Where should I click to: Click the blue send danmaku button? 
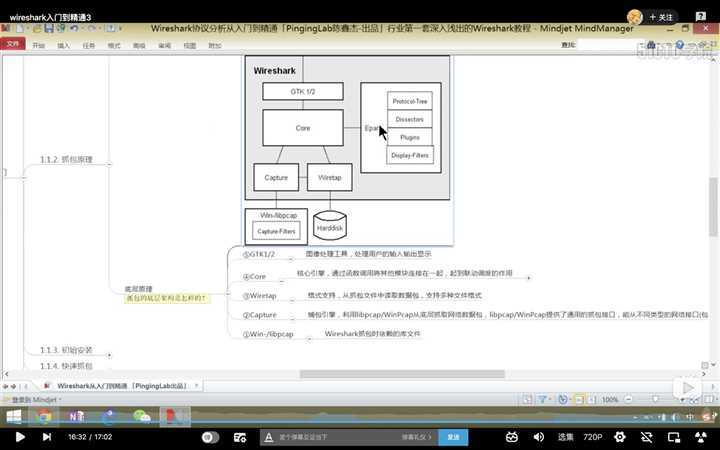click(453, 437)
